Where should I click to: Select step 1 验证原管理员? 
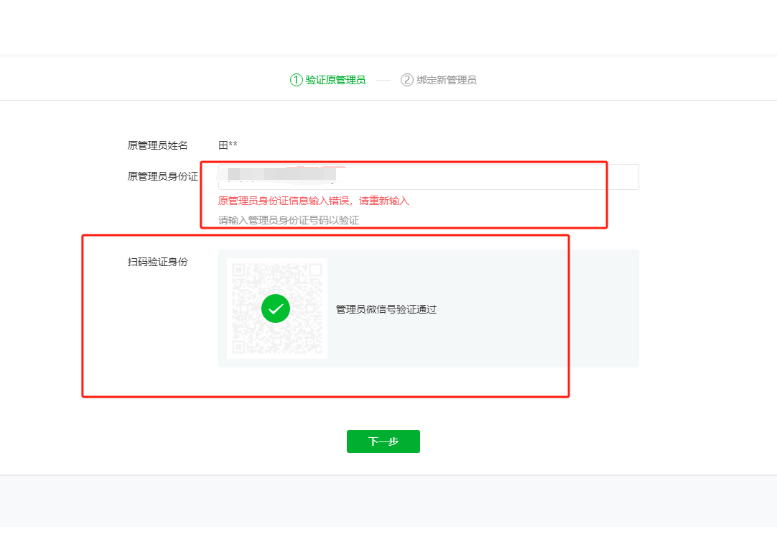tap(328, 80)
